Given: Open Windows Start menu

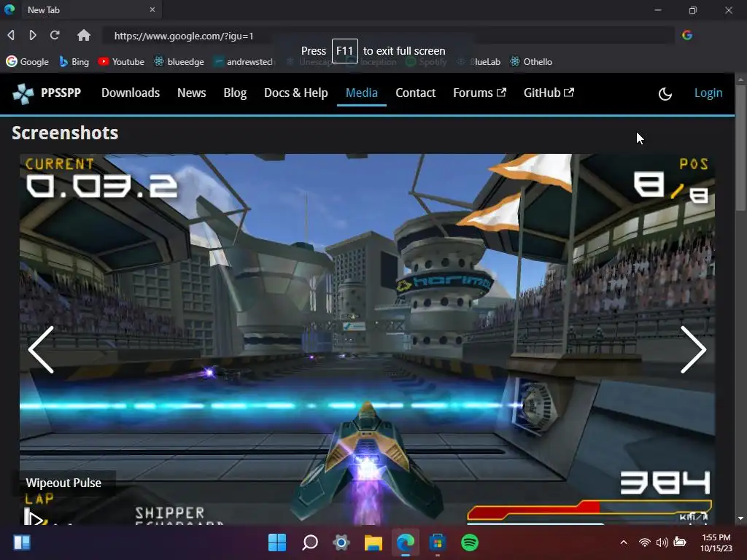Looking at the screenshot, I should 277,542.
